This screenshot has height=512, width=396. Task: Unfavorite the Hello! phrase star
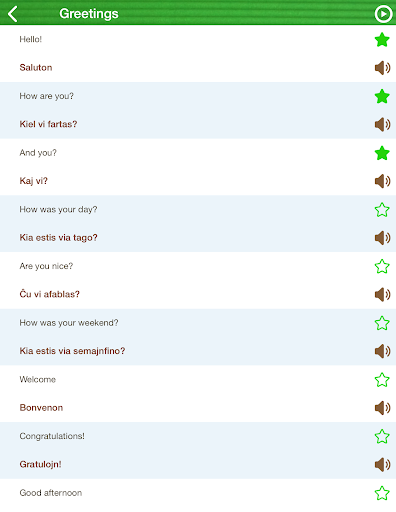[x=382, y=40]
